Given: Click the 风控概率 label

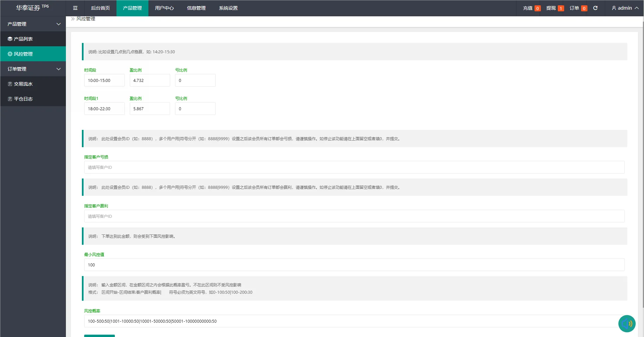Looking at the screenshot, I should pos(92,311).
